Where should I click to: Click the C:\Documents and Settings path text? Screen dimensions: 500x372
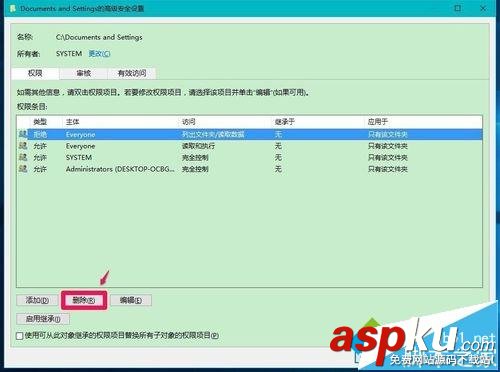(x=99, y=37)
